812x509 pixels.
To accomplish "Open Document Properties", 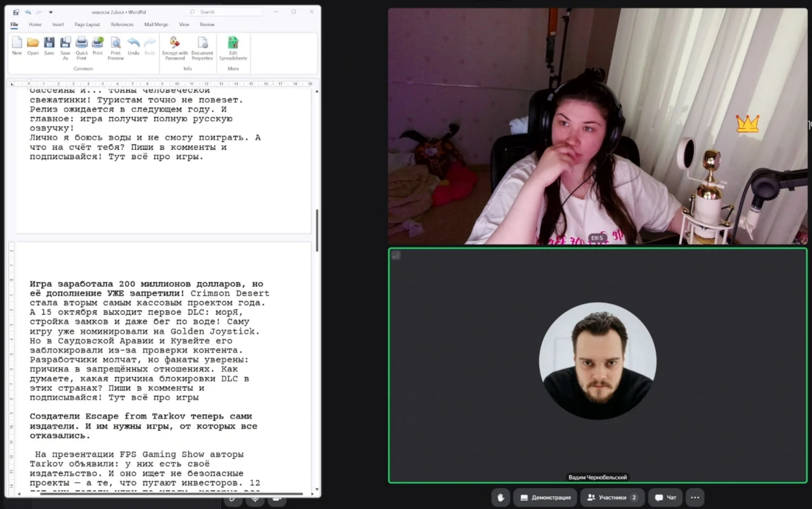I will (202, 48).
